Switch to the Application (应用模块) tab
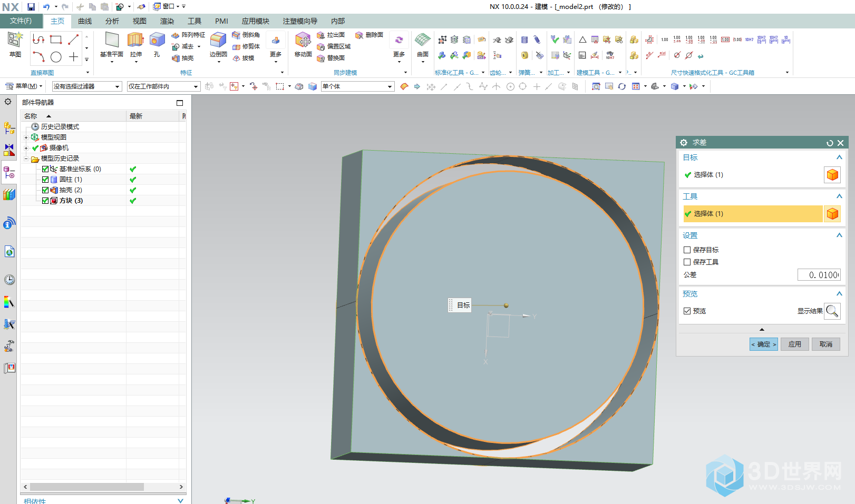Screen dimensions: 855x504 (255, 21)
